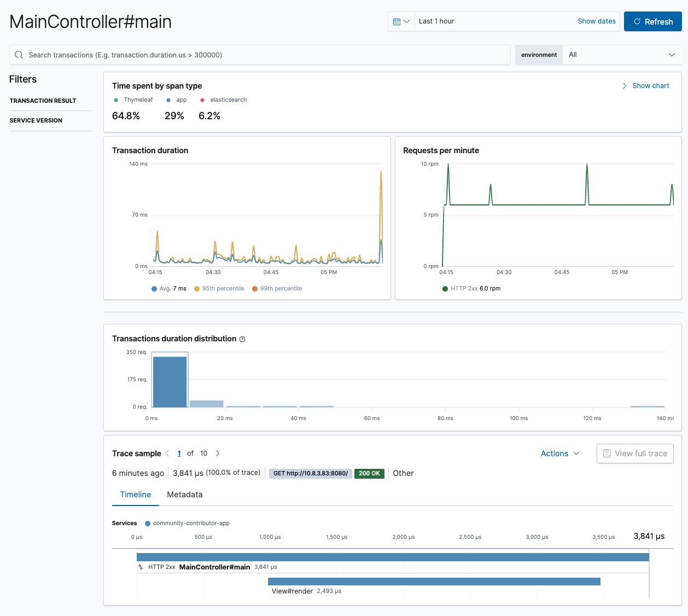The width and height of the screenshot is (688, 616).
Task: Open the TRANSACTION RESULT filter
Action: [x=43, y=101]
